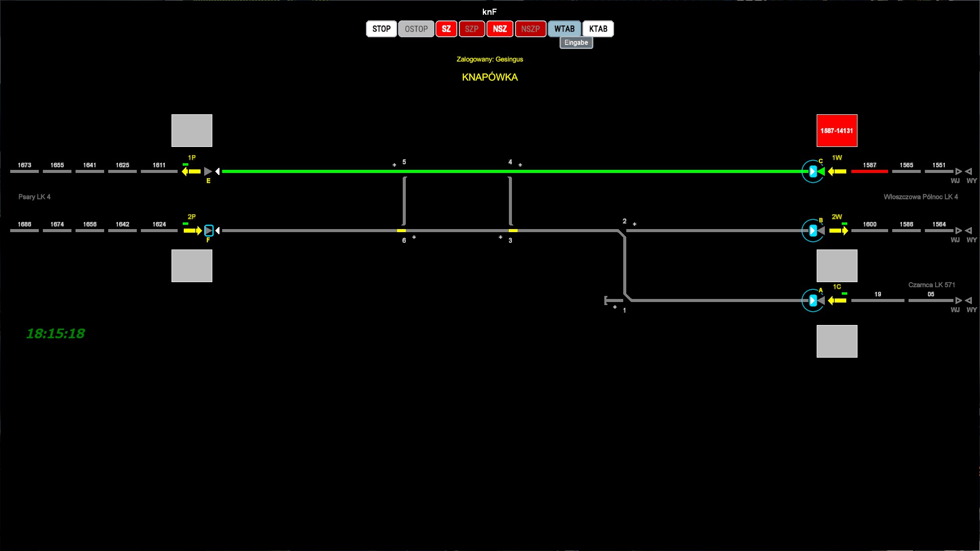
Task: Select the KTAB tab button
Action: coord(598,29)
